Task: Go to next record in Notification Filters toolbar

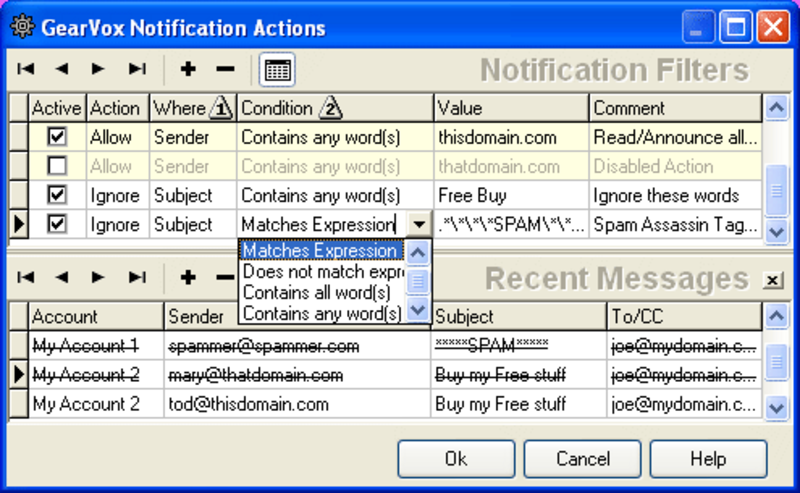Action: tap(97, 69)
